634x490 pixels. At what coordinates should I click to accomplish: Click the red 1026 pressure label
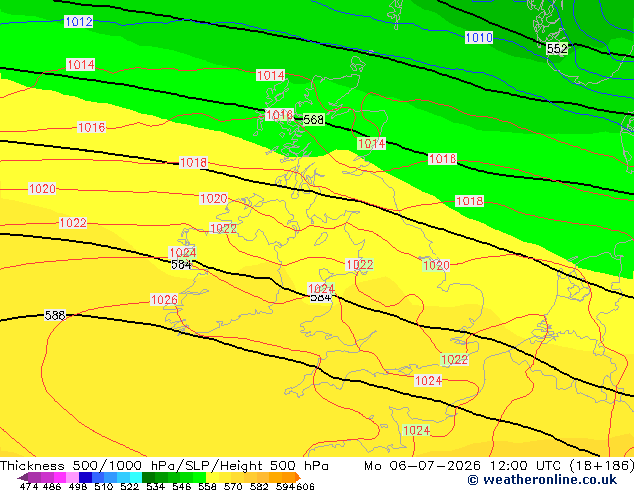click(x=164, y=300)
